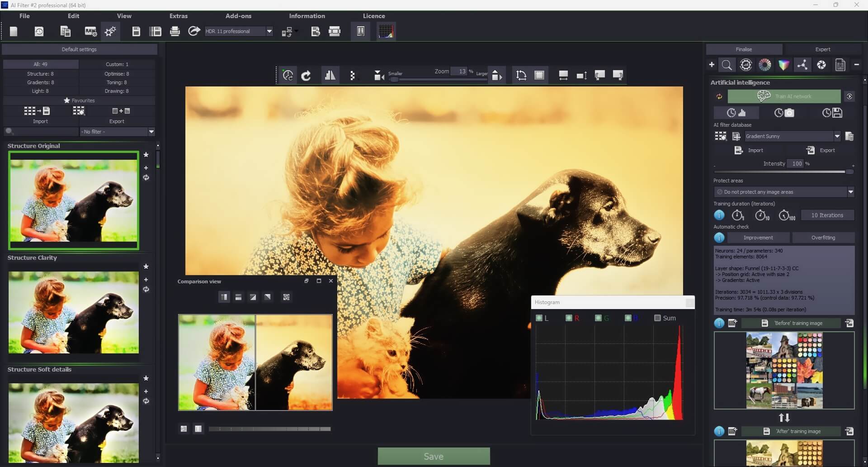This screenshot has height=467, width=868.
Task: Redo the last action
Action: 307,75
